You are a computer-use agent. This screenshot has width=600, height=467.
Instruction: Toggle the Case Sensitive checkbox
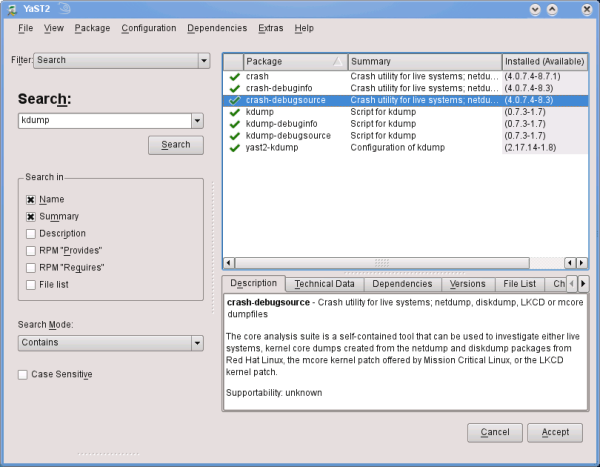tap(23, 374)
